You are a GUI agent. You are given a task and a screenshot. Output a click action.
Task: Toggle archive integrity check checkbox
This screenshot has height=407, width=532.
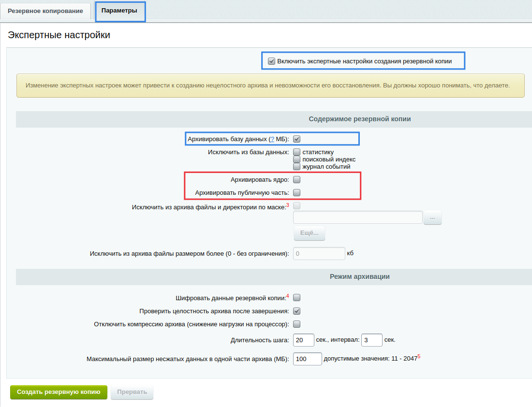click(x=297, y=311)
